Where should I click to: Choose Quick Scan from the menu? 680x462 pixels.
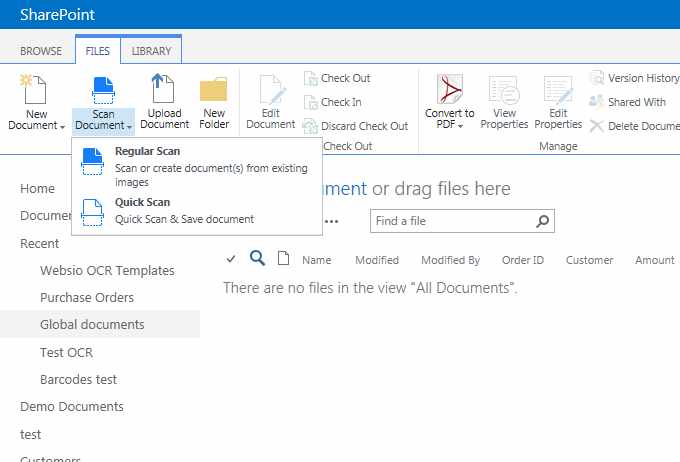click(142, 203)
